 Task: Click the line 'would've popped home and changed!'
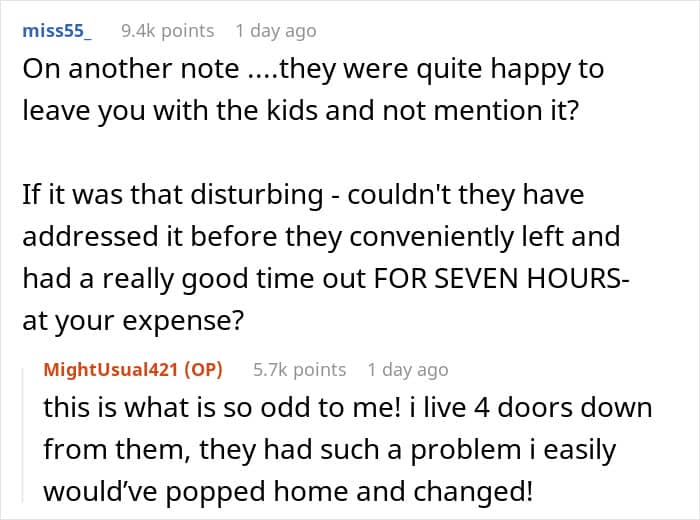[x=288, y=491]
